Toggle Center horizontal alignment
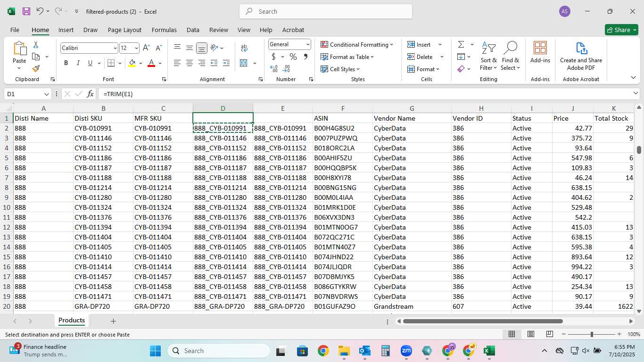Image resolution: width=644 pixels, height=362 pixels. [x=190, y=63]
